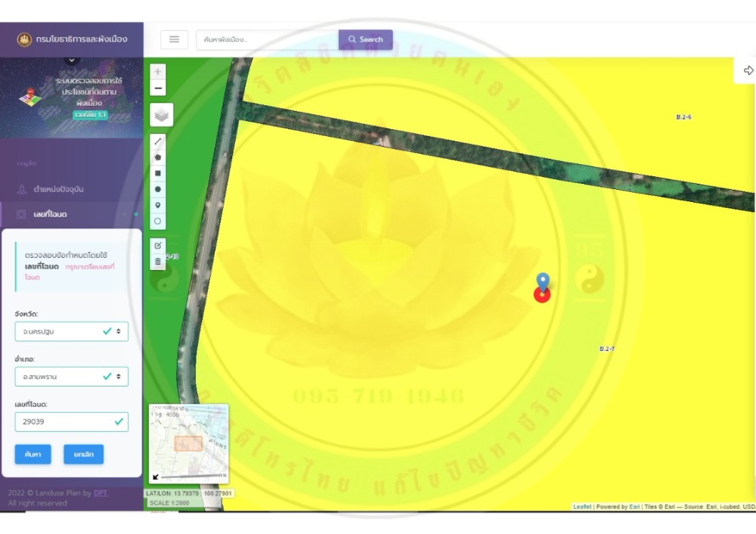Minimize the overview minimap with arrow
The width and height of the screenshot is (756, 534).
click(156, 477)
